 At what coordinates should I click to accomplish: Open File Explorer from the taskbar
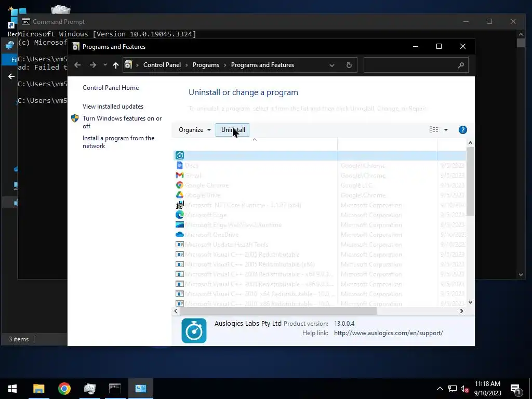[38, 389]
